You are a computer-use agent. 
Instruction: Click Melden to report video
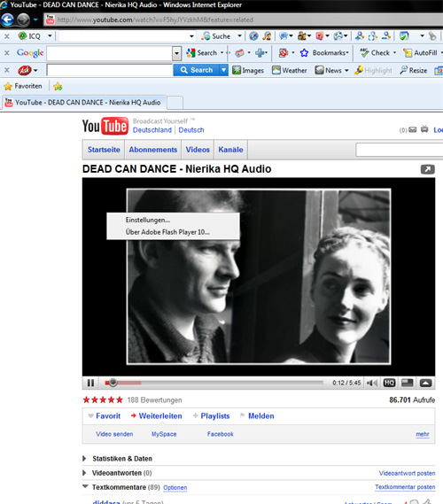261,416
